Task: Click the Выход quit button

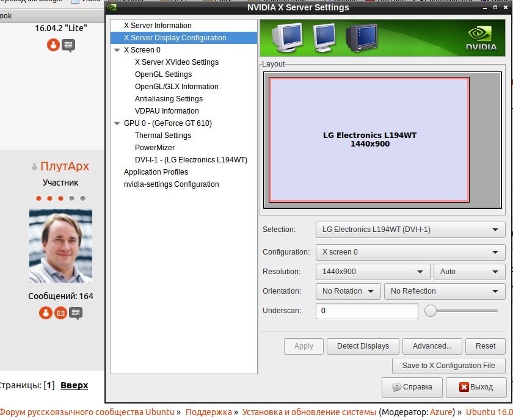Action: (476, 387)
